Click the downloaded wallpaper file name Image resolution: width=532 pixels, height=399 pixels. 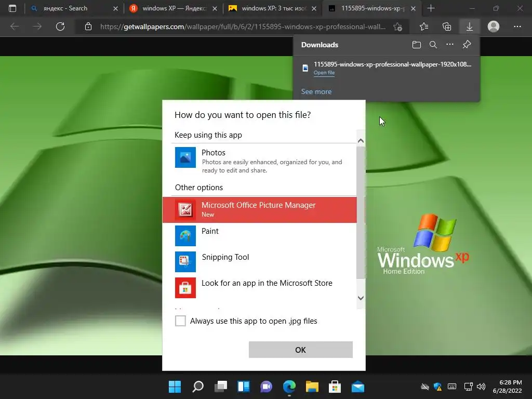pos(393,64)
